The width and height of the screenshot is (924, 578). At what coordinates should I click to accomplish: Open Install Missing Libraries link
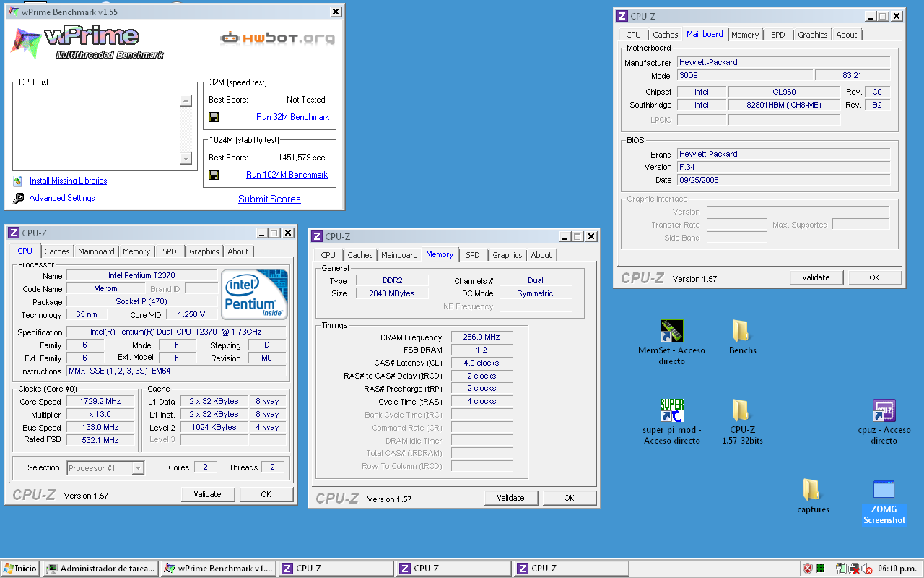[68, 181]
